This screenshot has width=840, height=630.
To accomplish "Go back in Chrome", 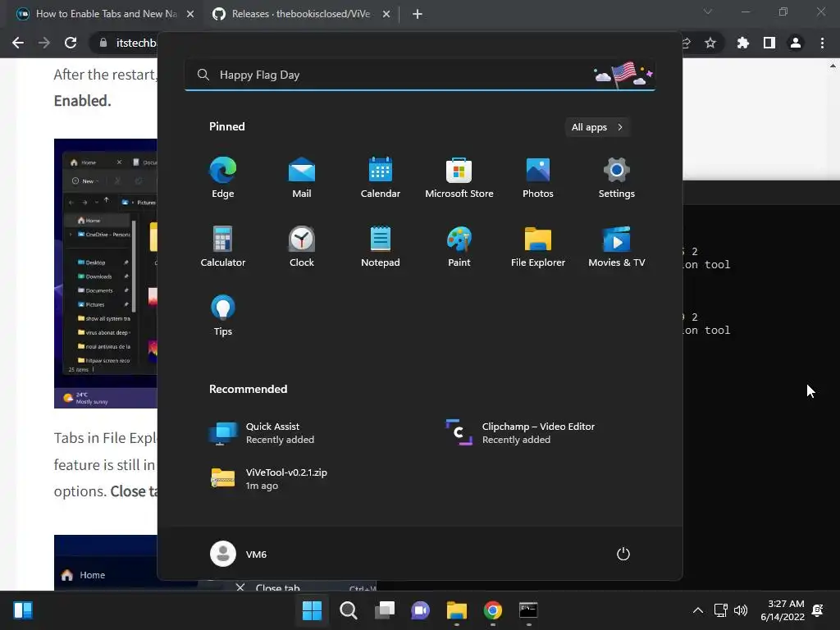I will click(18, 43).
